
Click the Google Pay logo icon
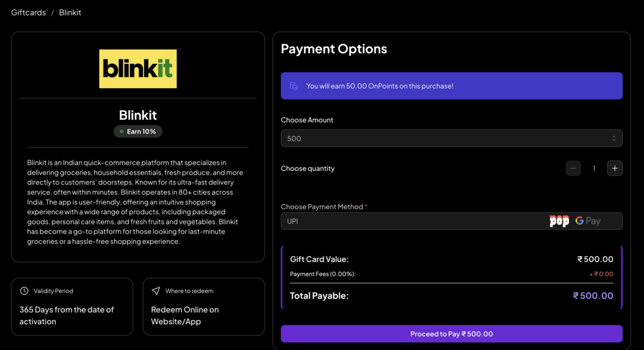[588, 221]
